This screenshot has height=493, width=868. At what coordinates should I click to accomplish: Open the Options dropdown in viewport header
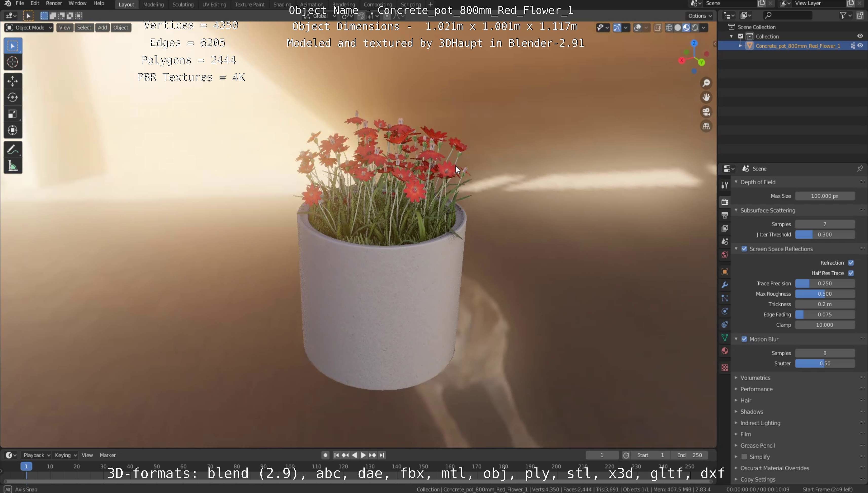700,16
